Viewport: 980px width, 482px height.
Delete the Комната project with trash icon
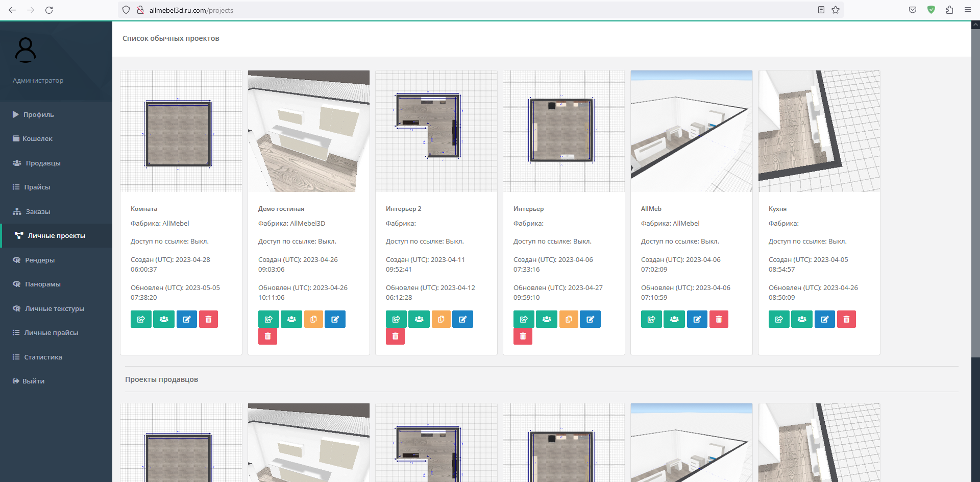208,319
